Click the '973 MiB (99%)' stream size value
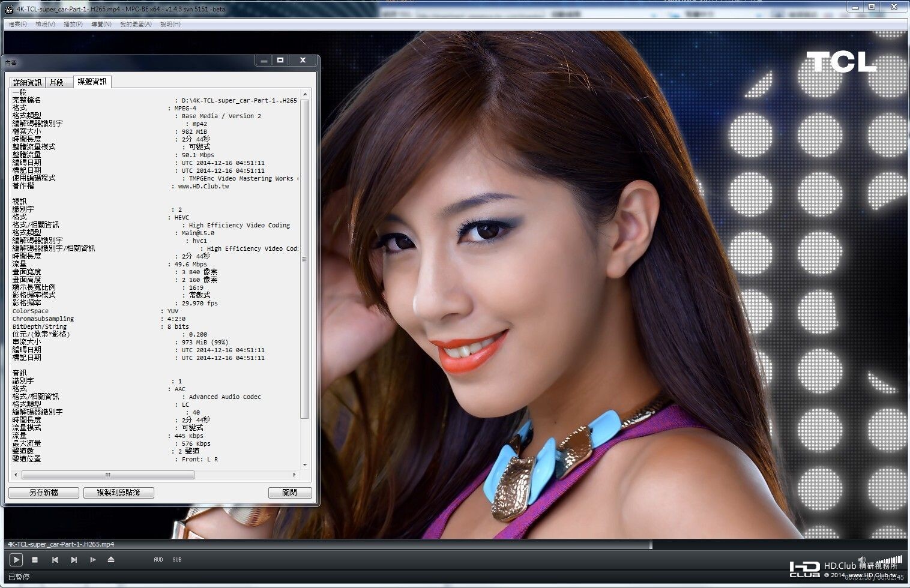Viewport: 910px width, 588px height. (205, 343)
